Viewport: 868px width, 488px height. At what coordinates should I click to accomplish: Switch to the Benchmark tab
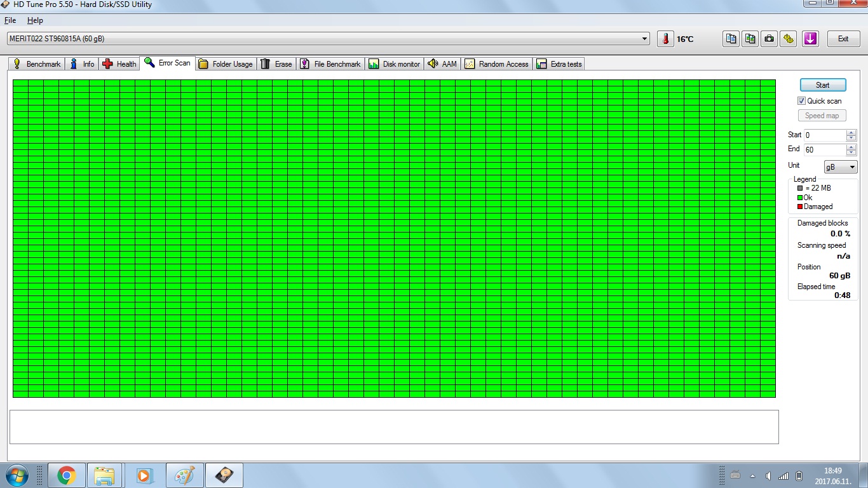[x=37, y=64]
